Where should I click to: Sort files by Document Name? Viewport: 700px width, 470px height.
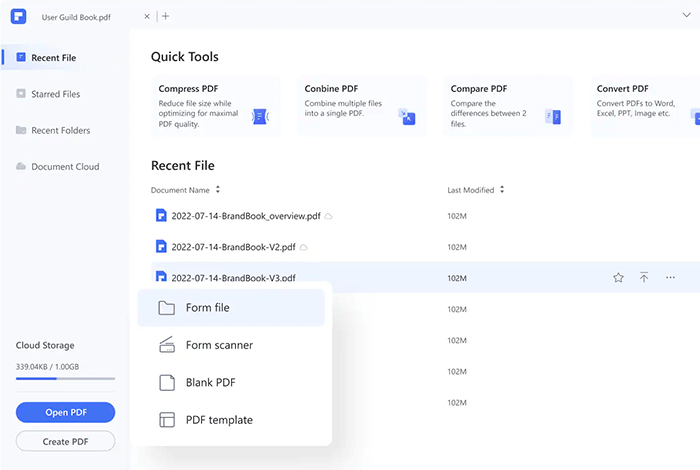pyautogui.click(x=218, y=189)
